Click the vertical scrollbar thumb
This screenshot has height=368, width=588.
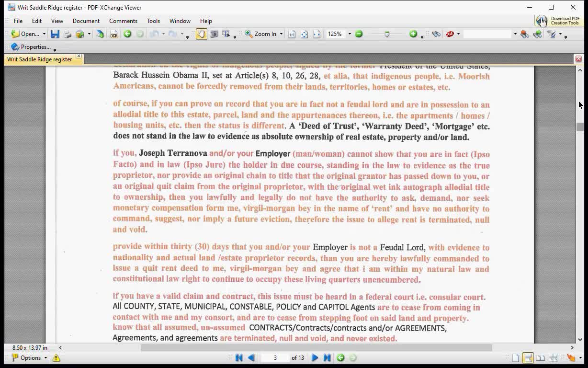[580, 127]
